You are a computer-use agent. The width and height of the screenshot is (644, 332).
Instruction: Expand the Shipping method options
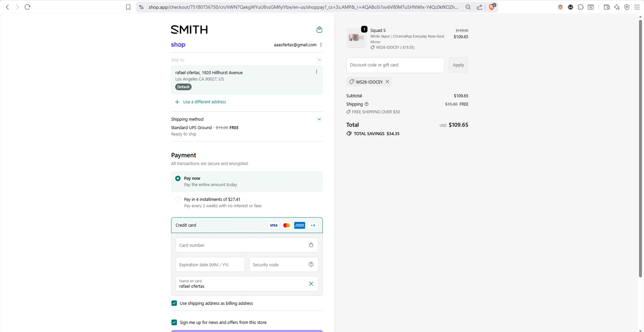pos(319,119)
